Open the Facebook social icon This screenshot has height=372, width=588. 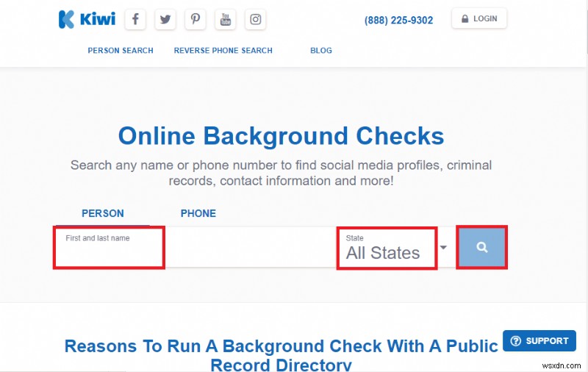pyautogui.click(x=135, y=19)
